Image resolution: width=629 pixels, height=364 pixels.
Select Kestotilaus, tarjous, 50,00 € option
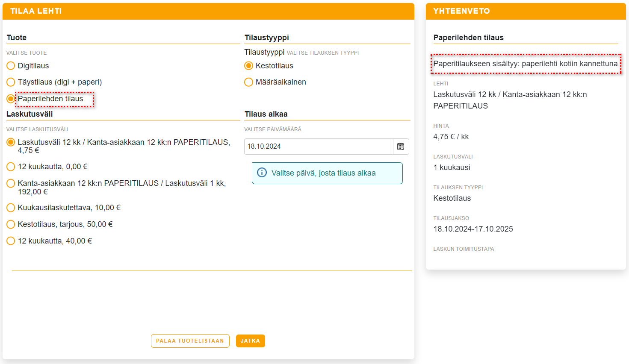pos(11,224)
